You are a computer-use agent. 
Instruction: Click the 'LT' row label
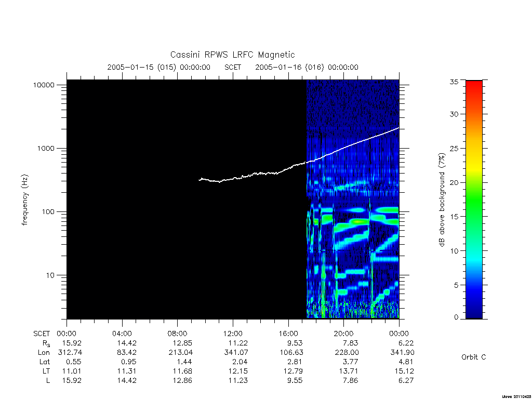point(46,371)
